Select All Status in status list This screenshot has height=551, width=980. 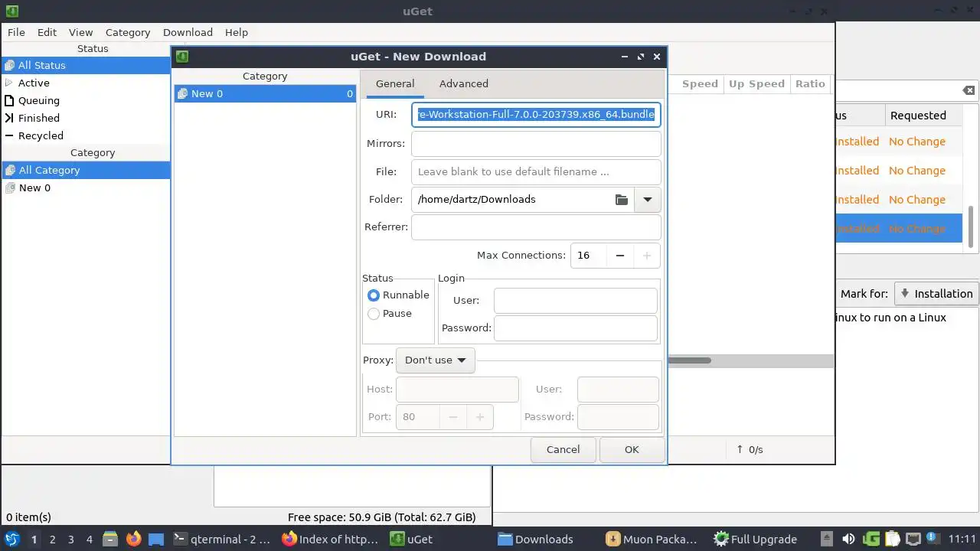[x=86, y=65]
